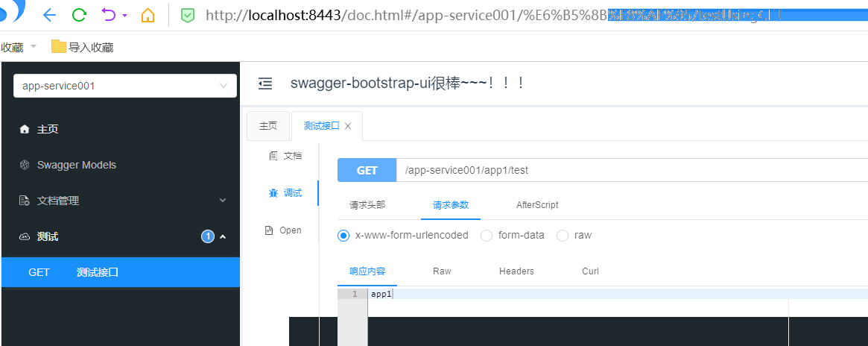Screen dimensions: 868x346
Task: Close the 测试接口 tab
Action: (x=348, y=127)
